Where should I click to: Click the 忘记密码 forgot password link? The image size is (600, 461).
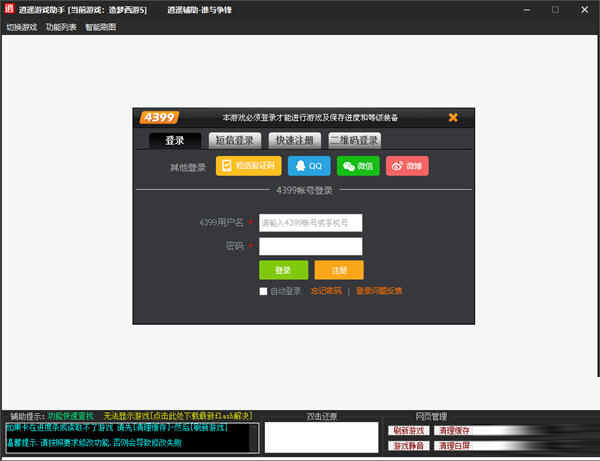pos(324,291)
